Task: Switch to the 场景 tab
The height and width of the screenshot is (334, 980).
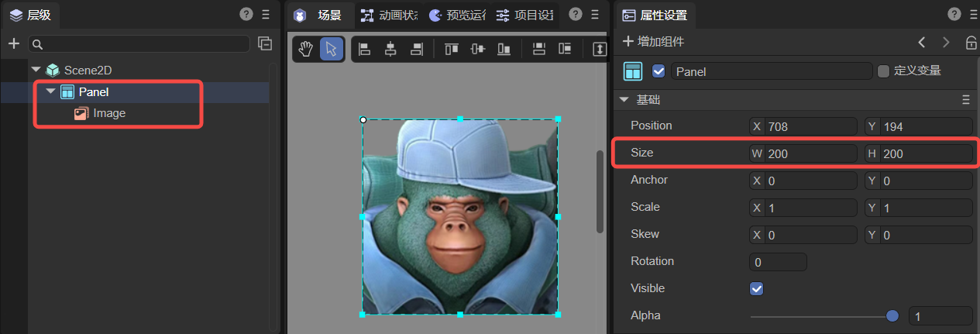Action: pos(319,15)
